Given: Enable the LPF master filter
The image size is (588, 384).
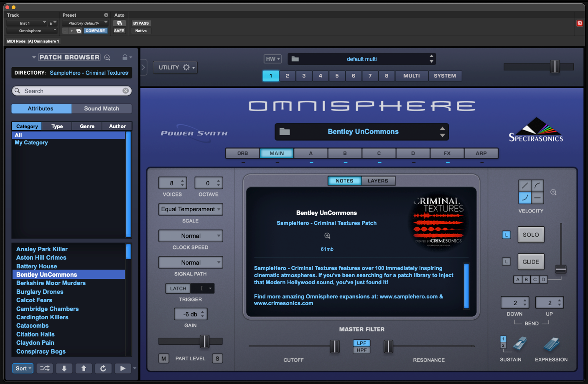Looking at the screenshot, I should pos(361,343).
